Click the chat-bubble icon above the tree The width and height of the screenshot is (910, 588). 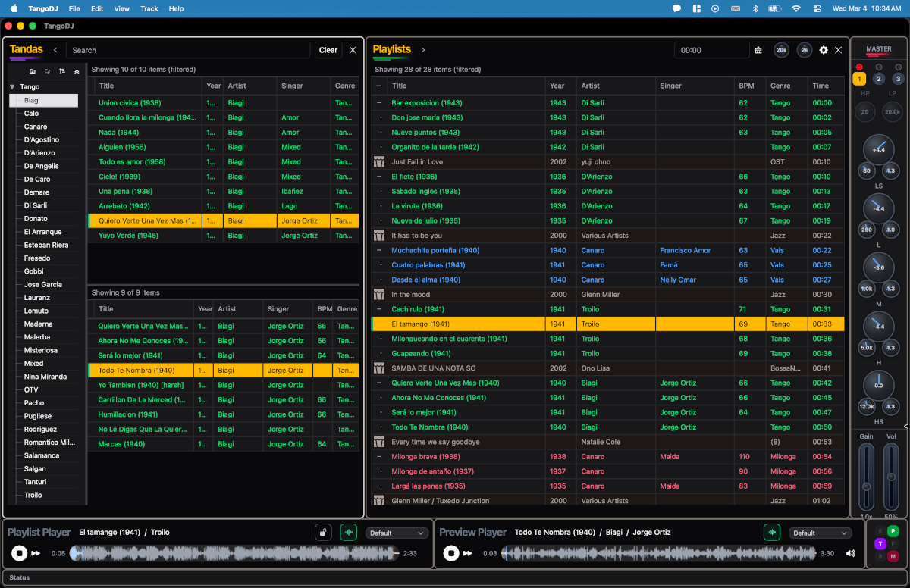47,71
